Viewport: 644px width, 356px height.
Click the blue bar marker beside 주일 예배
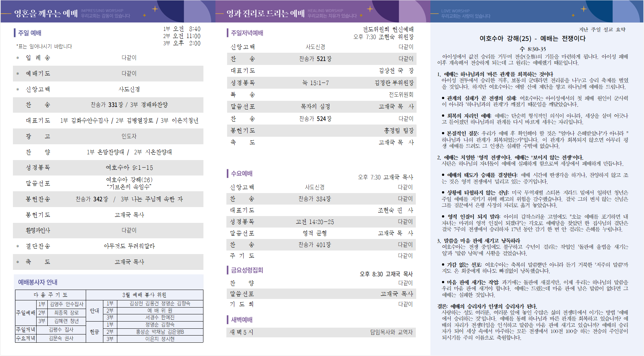tap(15, 33)
